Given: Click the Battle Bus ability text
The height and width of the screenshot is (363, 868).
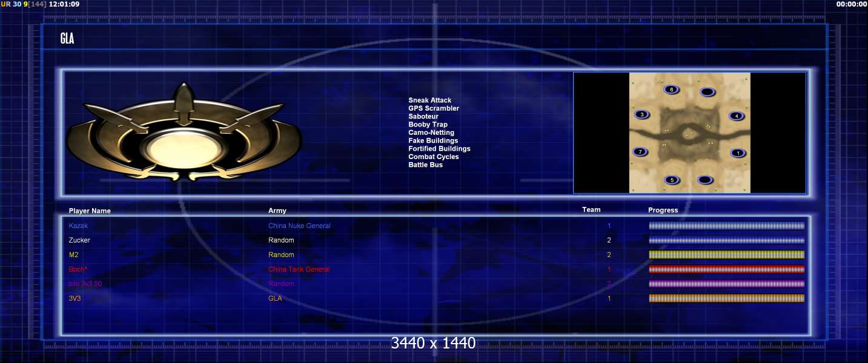Looking at the screenshot, I should [x=425, y=165].
